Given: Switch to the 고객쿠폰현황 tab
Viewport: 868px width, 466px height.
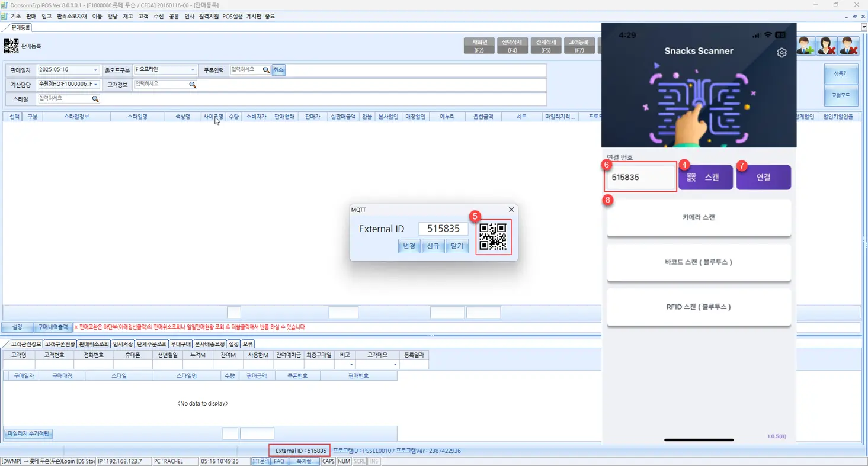Looking at the screenshot, I should 60,344.
